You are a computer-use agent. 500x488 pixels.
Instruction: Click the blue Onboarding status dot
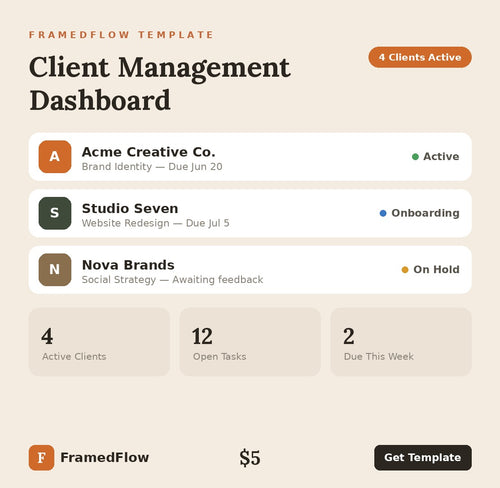(383, 213)
